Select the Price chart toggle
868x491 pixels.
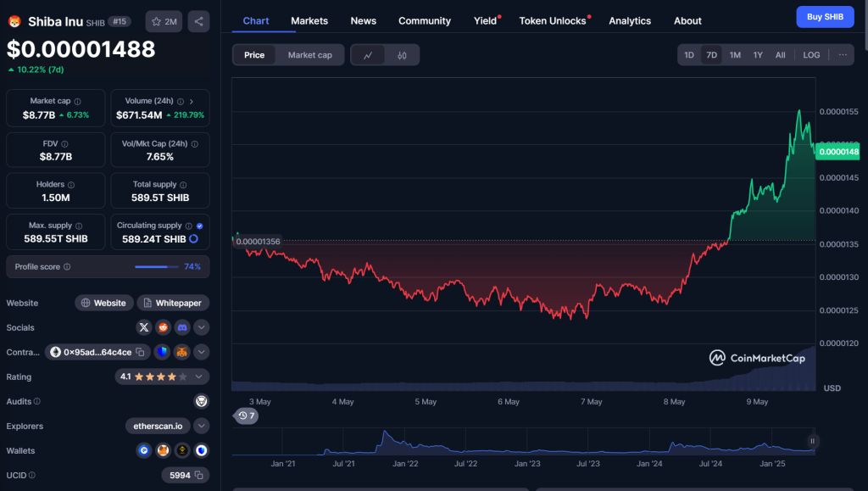pyautogui.click(x=254, y=55)
